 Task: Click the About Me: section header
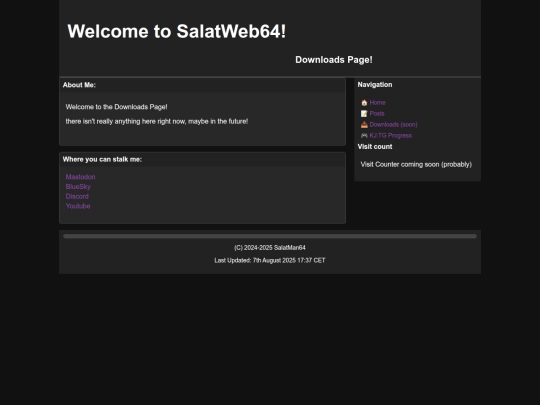coord(79,85)
